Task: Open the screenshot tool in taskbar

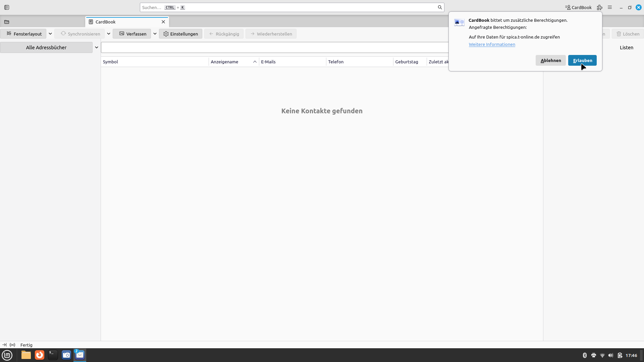Action: [66, 355]
